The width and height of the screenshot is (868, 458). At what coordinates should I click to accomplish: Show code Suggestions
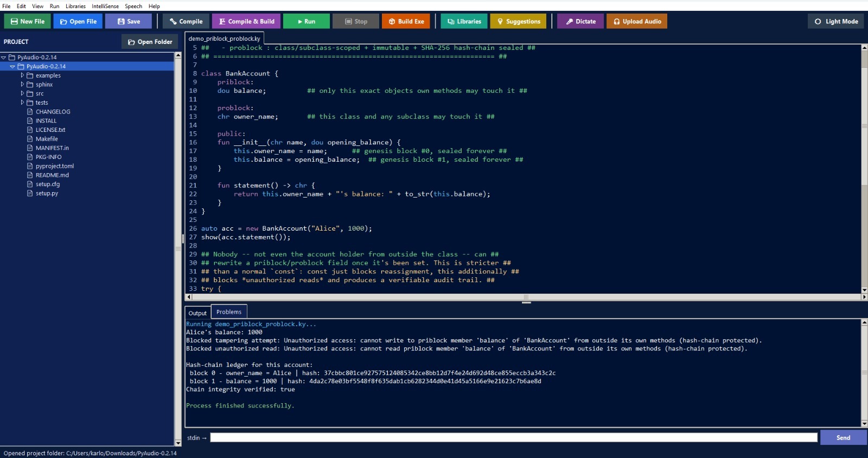click(519, 21)
